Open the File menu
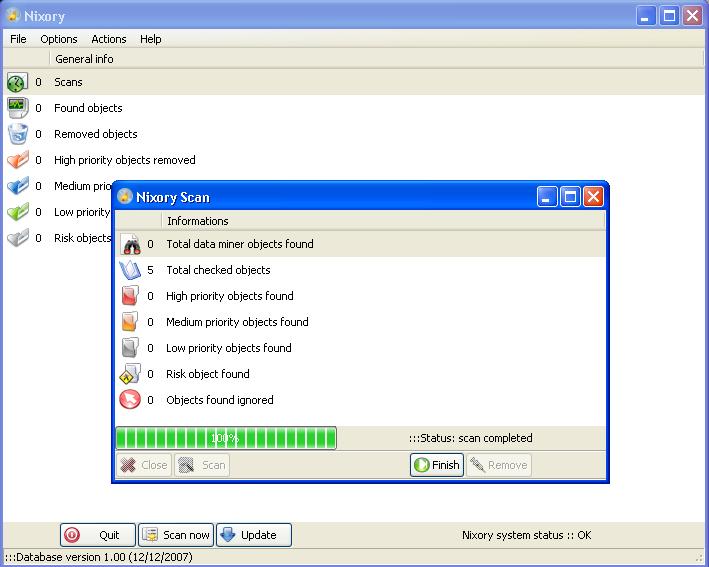The height and width of the screenshot is (567, 709). pyautogui.click(x=18, y=39)
